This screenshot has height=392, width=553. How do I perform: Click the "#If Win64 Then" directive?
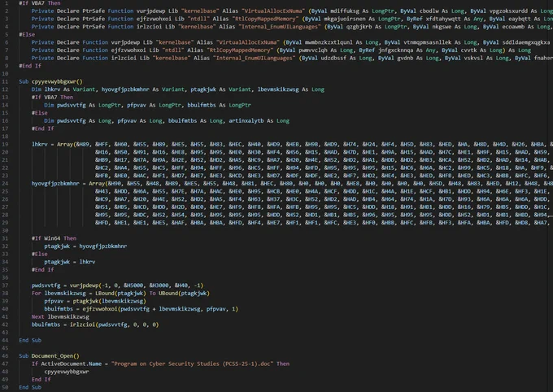click(54, 238)
